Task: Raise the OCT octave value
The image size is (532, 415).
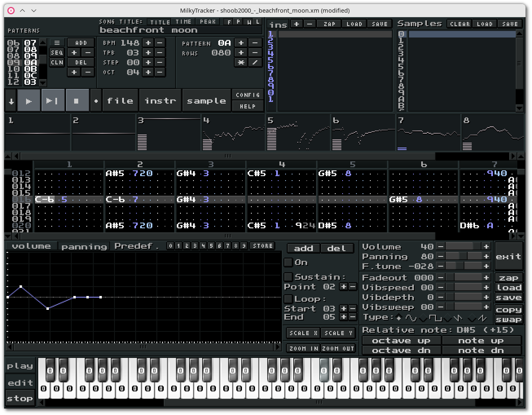Action: tap(148, 72)
